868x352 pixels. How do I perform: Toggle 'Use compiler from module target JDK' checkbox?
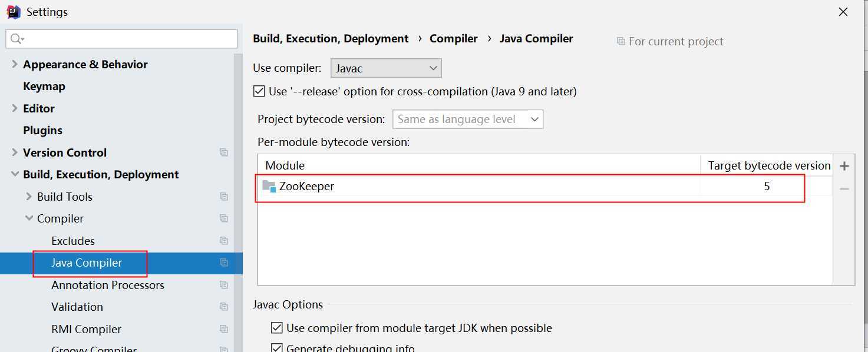(x=276, y=328)
